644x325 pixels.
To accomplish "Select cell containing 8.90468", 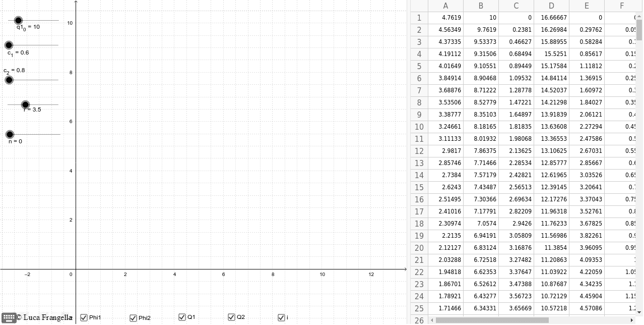I will click(481, 78).
